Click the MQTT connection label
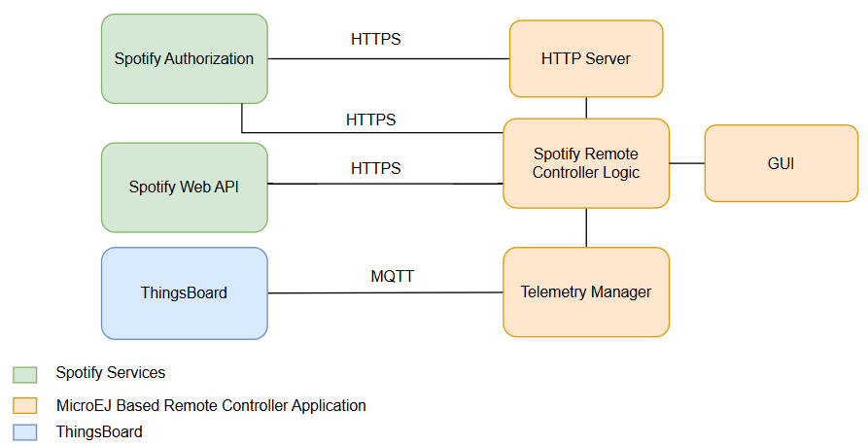Viewport: 868px width, 445px height. [392, 276]
